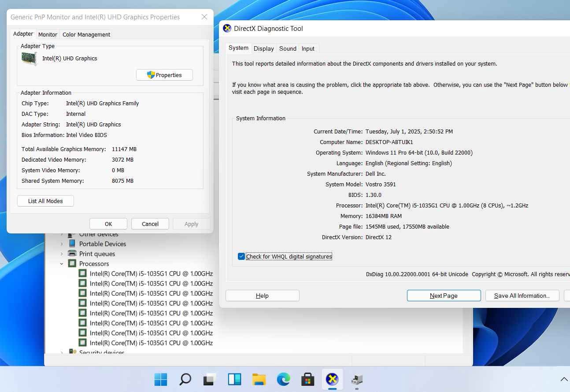The image size is (570, 392).
Task: Select Other devices in Device Manager
Action: point(99,235)
